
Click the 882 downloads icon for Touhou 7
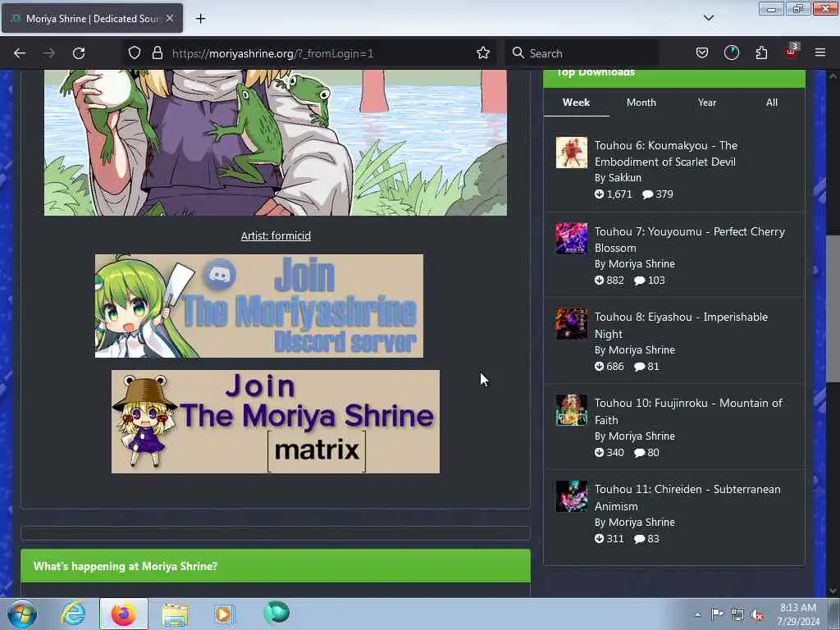click(599, 281)
